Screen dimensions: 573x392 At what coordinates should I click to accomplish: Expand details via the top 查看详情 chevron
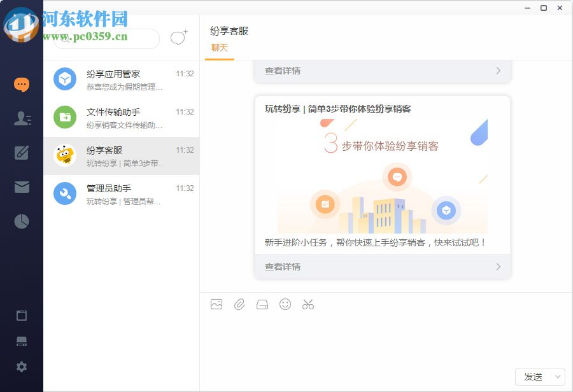click(499, 71)
